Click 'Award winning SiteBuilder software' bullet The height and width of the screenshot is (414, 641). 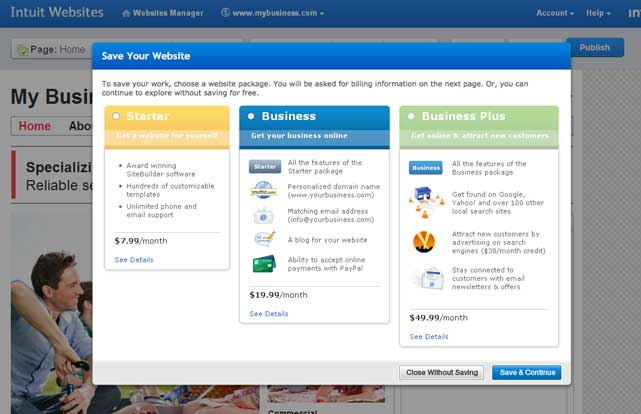(x=161, y=170)
